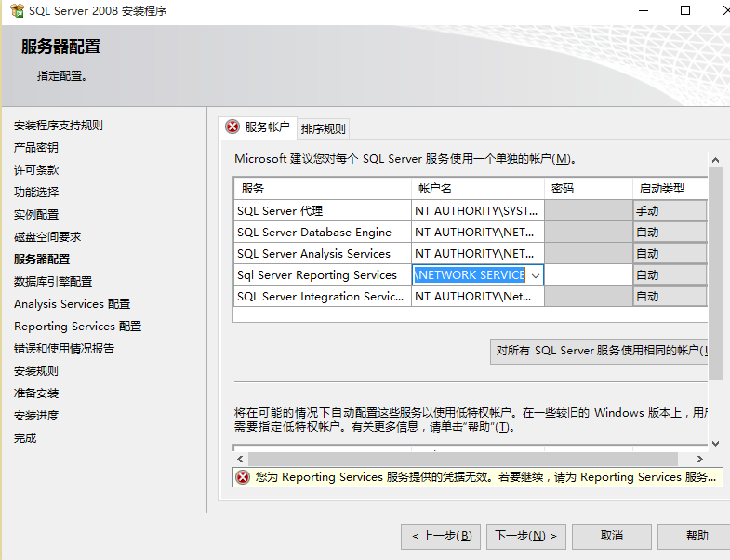Click the 帮助 help button
This screenshot has width=730, height=560.
point(696,536)
